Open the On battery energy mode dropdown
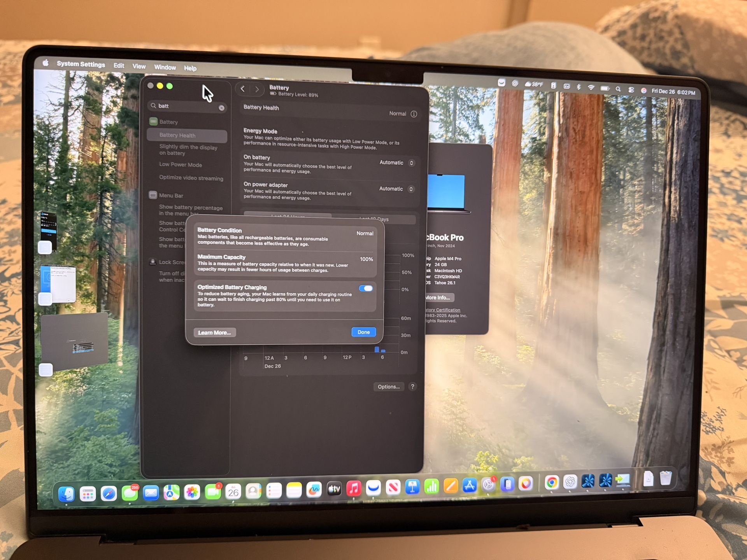This screenshot has height=560, width=747. [x=397, y=163]
